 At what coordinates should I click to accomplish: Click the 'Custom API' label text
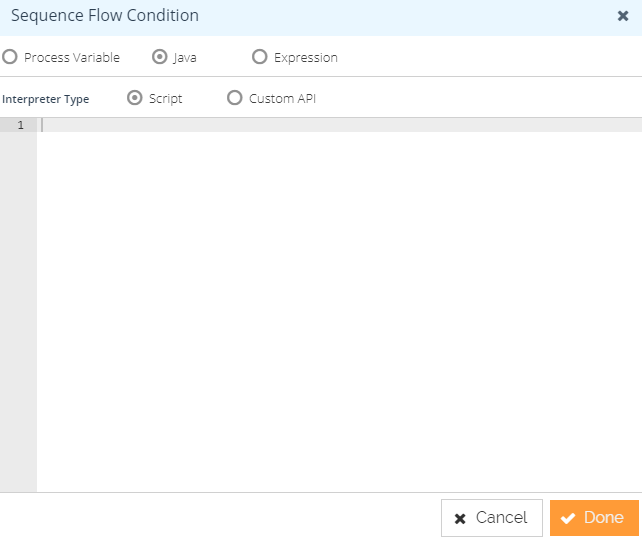click(x=283, y=99)
